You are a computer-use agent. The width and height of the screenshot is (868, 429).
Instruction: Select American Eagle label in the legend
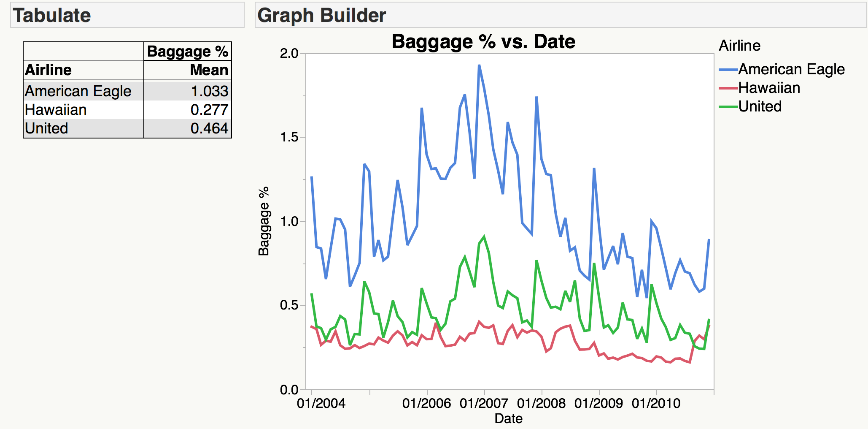(x=792, y=69)
